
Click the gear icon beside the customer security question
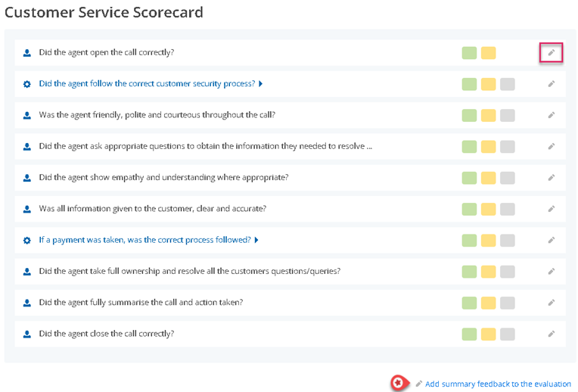coord(27,84)
